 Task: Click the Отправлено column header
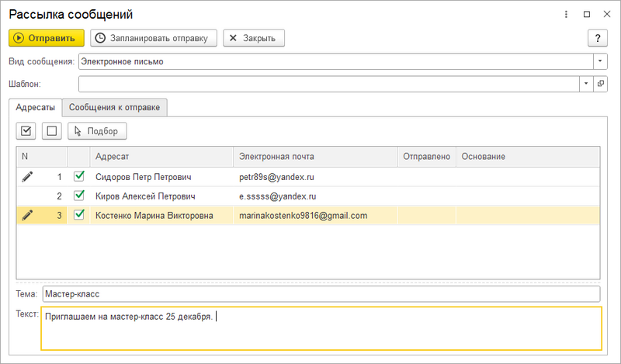(426, 157)
